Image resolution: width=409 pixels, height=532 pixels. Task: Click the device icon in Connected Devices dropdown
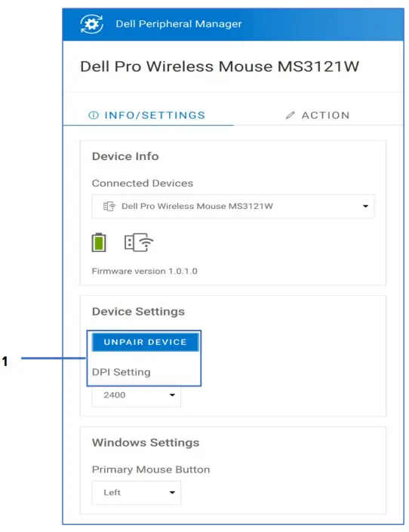(x=109, y=206)
